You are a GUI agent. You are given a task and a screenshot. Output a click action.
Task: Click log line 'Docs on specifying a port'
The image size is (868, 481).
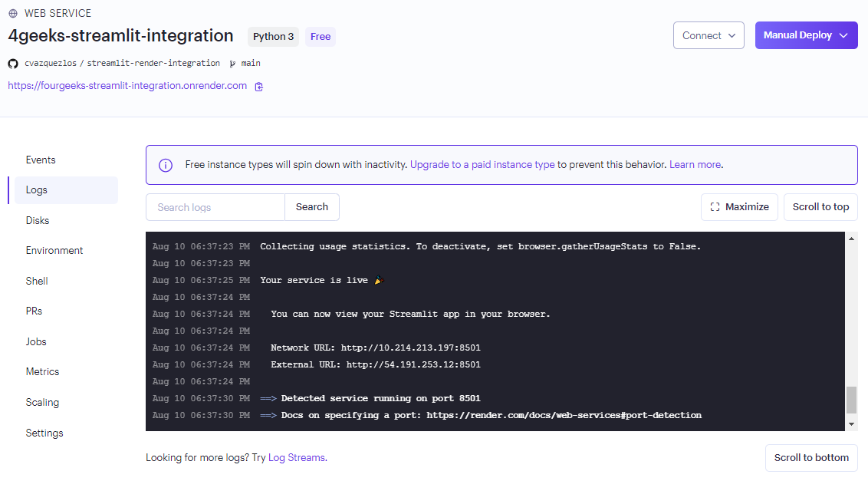(x=481, y=416)
